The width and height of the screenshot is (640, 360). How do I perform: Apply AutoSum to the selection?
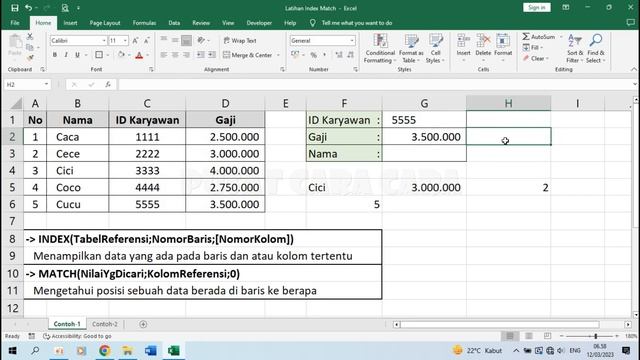pyautogui.click(x=539, y=37)
